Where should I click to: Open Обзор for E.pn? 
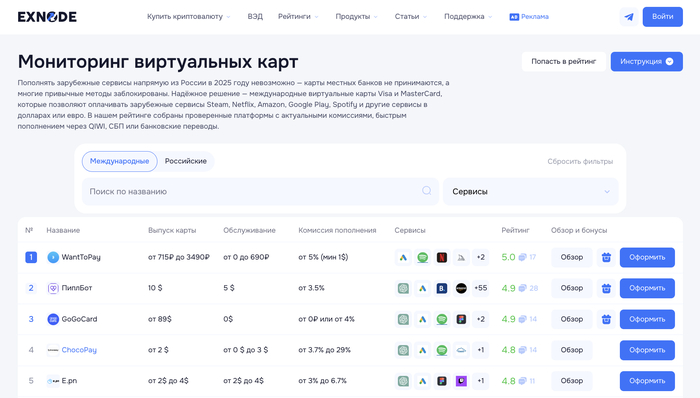tap(571, 381)
